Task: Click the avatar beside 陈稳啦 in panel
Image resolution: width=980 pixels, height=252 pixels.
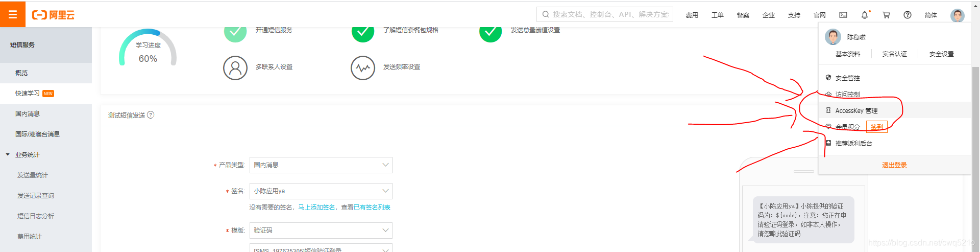Action: coord(833,37)
